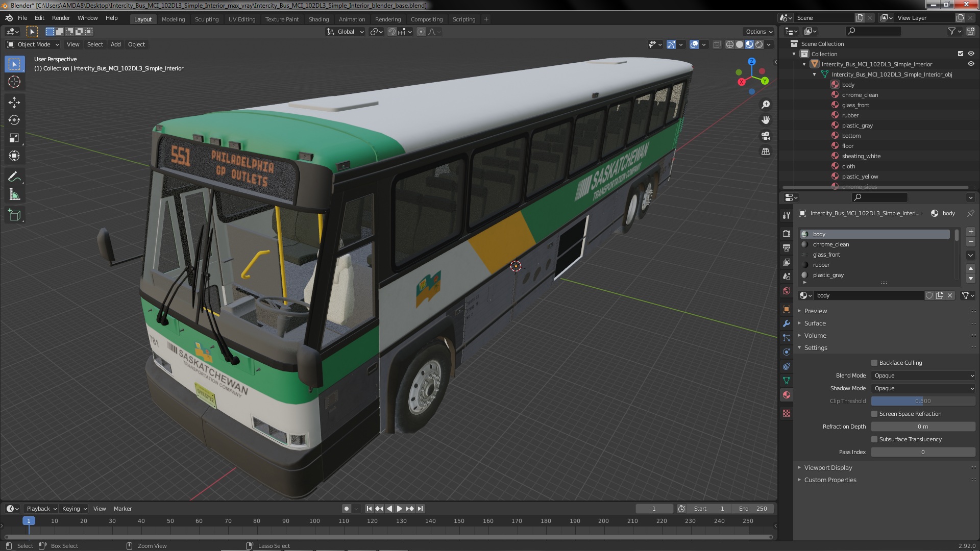
Task: Open the Object Mode dropdown
Action: click(33, 44)
